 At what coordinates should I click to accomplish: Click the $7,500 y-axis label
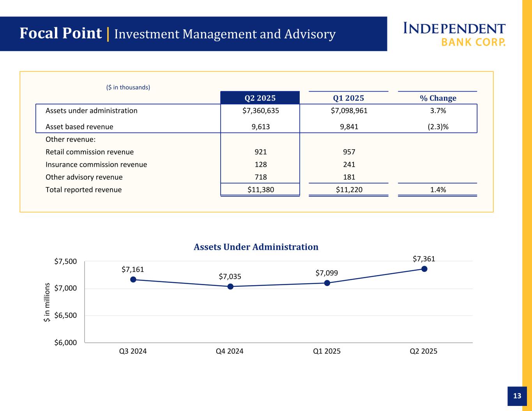coord(66,261)
